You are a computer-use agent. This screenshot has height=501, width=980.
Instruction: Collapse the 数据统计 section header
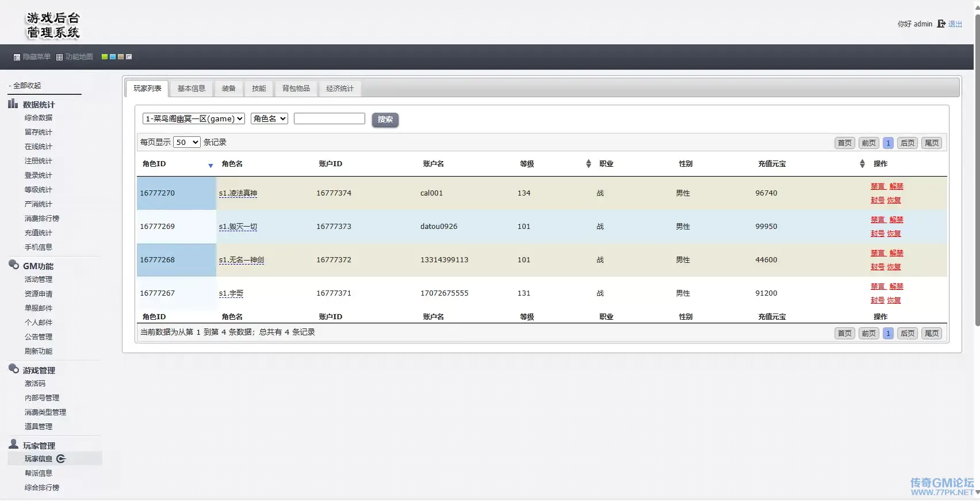click(x=39, y=105)
